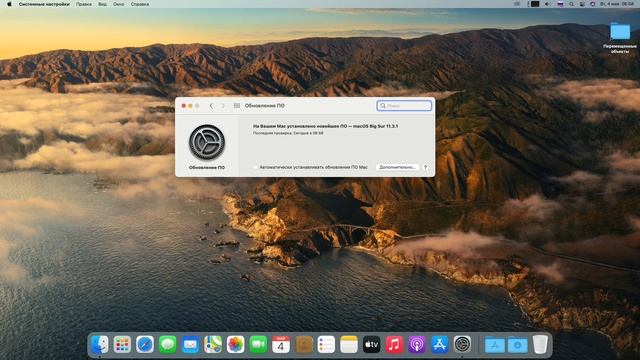The image size is (640, 360).
Task: Open Reminders app in the dock
Action: (x=326, y=344)
